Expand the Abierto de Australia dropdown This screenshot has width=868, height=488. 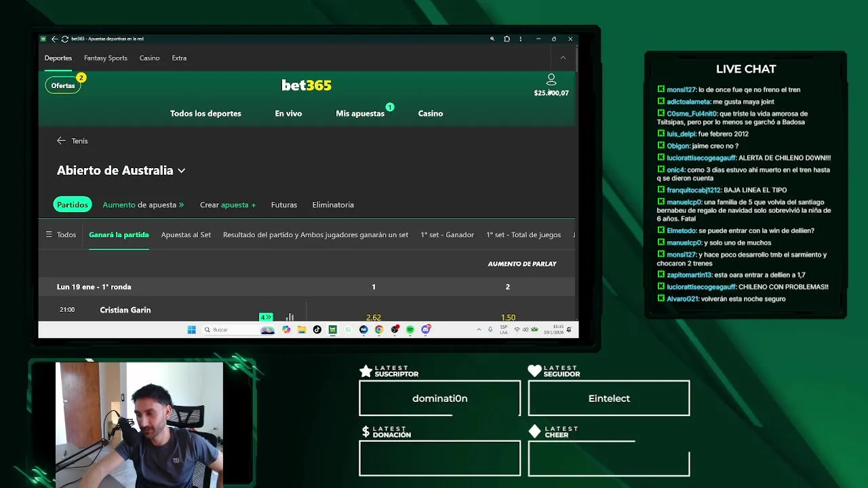[181, 171]
